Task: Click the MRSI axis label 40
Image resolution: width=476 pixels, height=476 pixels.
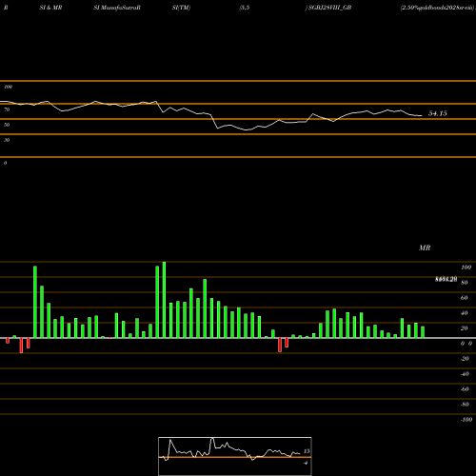Action: tap(465, 313)
